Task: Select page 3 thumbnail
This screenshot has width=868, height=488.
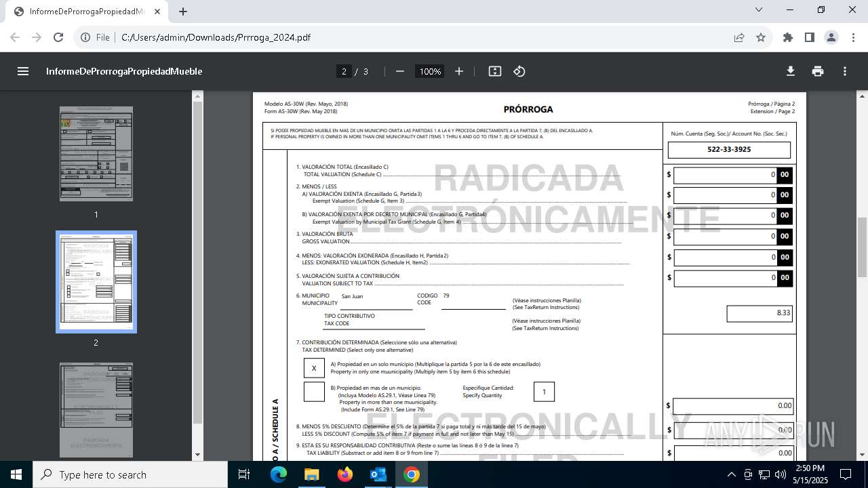Action: pyautogui.click(x=96, y=410)
